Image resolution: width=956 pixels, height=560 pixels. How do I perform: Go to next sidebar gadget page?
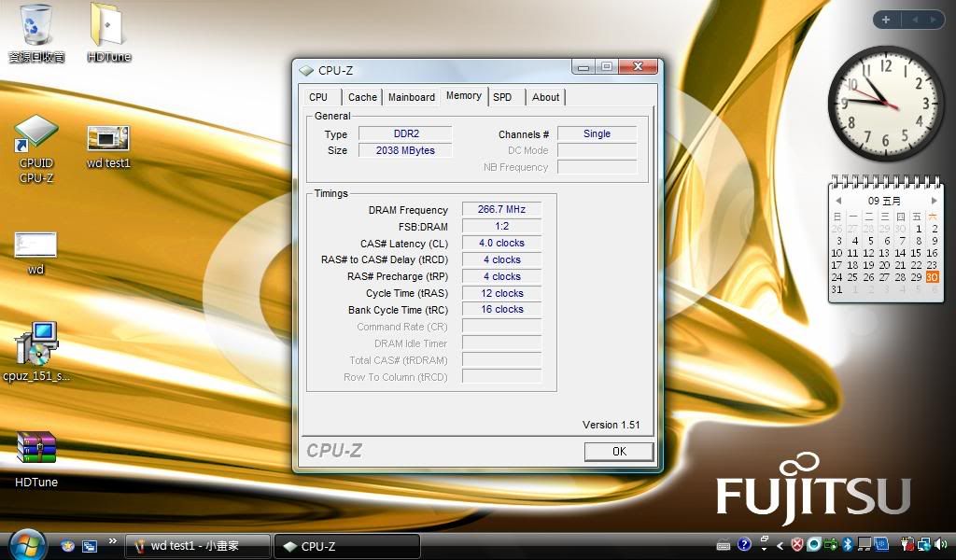pyautogui.click(x=933, y=20)
